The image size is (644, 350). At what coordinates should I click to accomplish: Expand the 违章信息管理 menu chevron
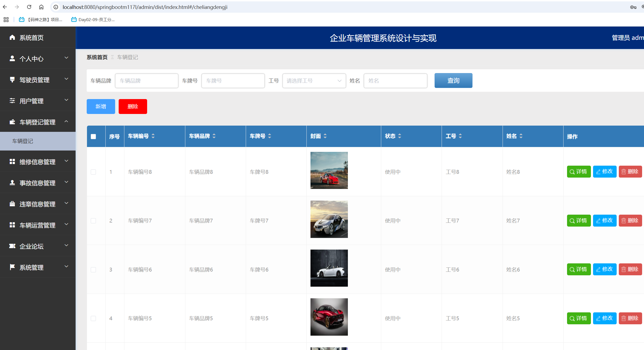pos(66,203)
